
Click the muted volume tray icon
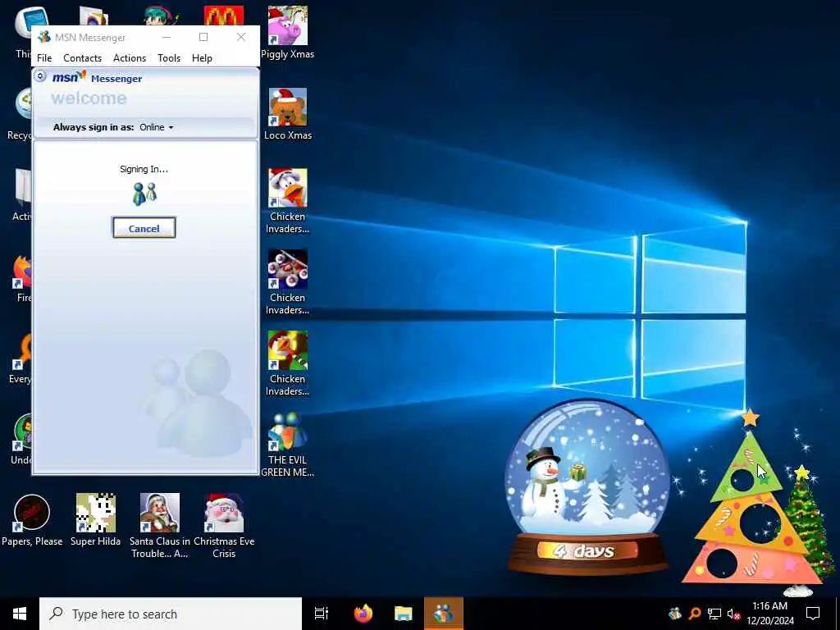[x=733, y=614]
